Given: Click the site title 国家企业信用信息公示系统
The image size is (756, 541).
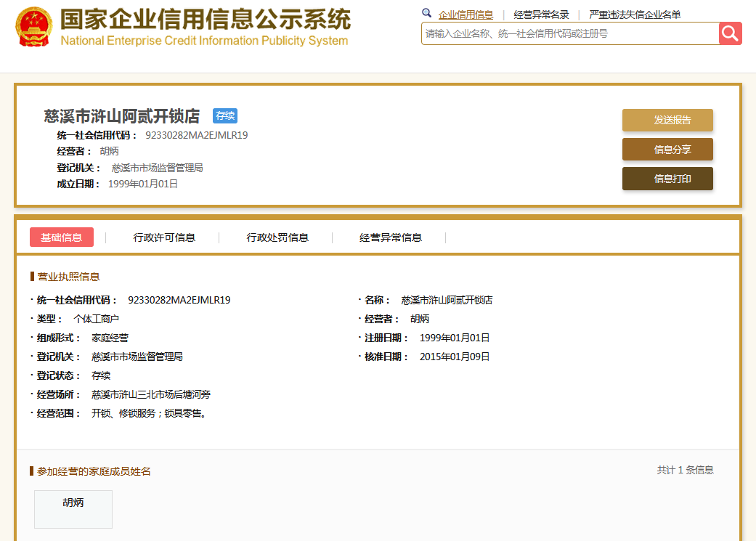Looking at the screenshot, I should point(205,20).
